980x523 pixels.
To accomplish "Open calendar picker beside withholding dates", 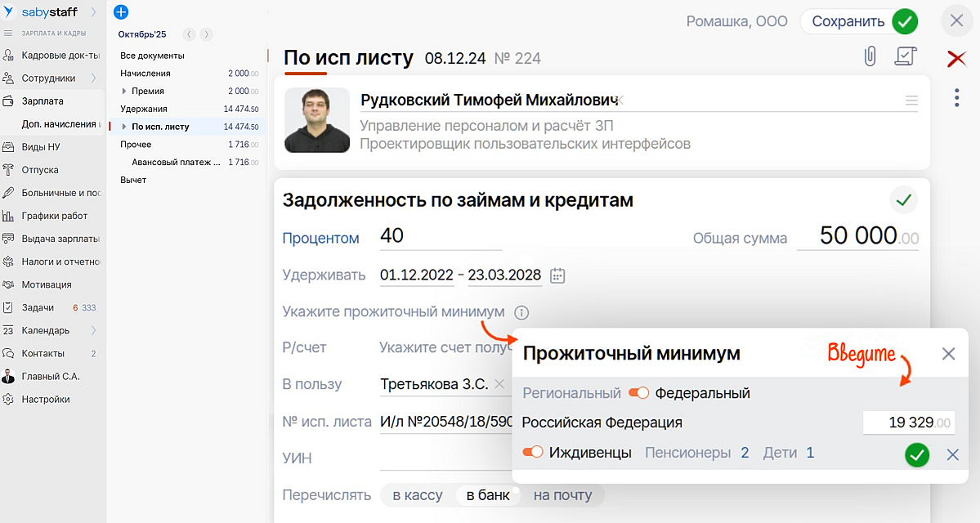I will click(x=557, y=275).
